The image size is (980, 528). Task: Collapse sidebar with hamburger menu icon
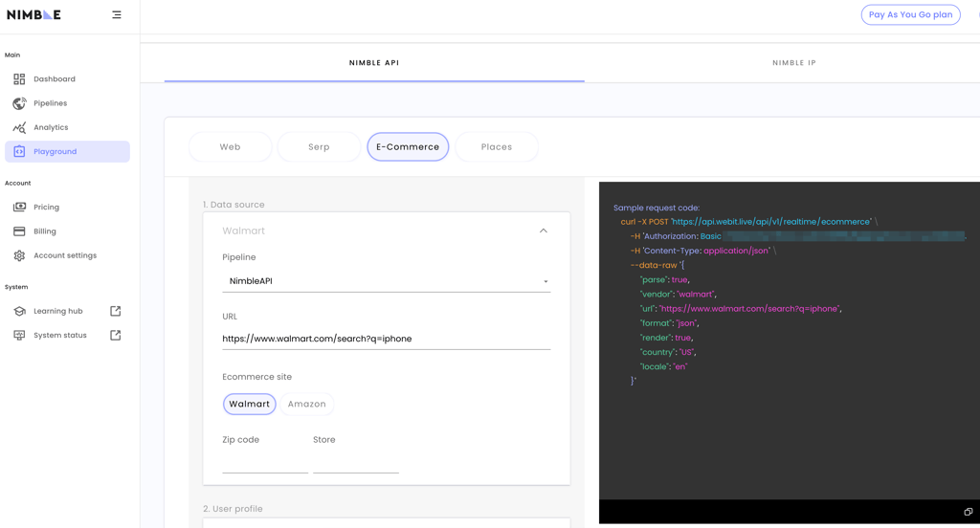coord(116,15)
